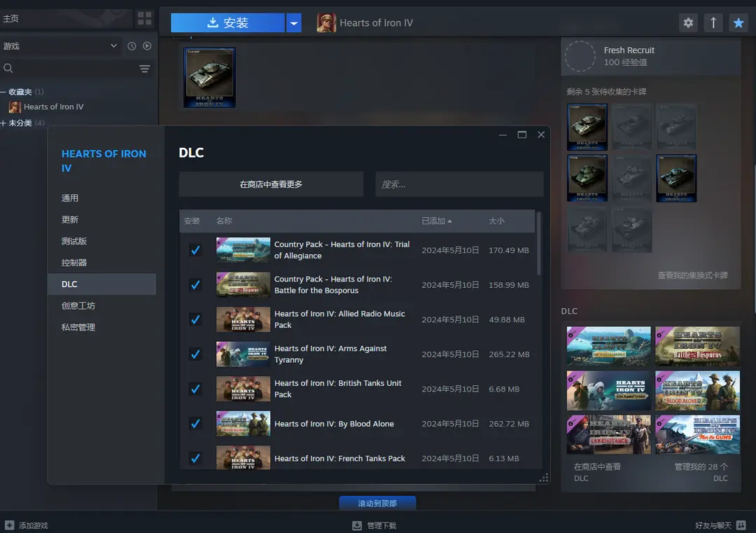Click DLC list vertical scrollbar

click(538, 244)
